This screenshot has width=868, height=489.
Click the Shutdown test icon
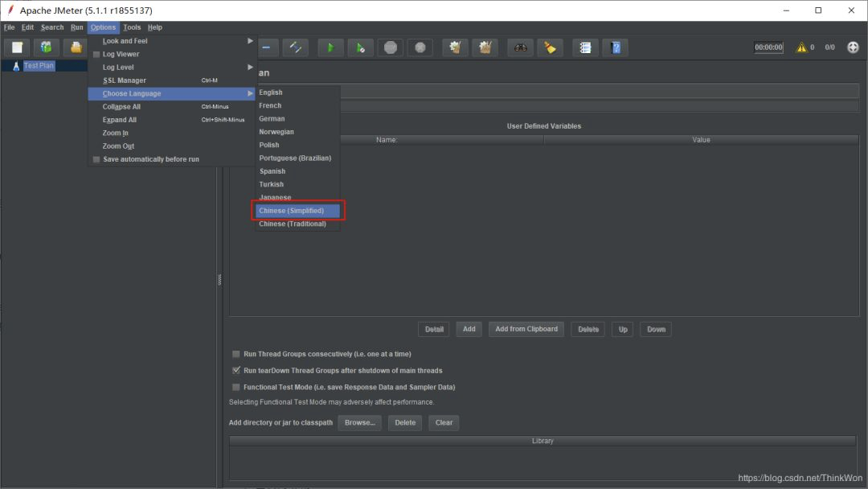420,47
